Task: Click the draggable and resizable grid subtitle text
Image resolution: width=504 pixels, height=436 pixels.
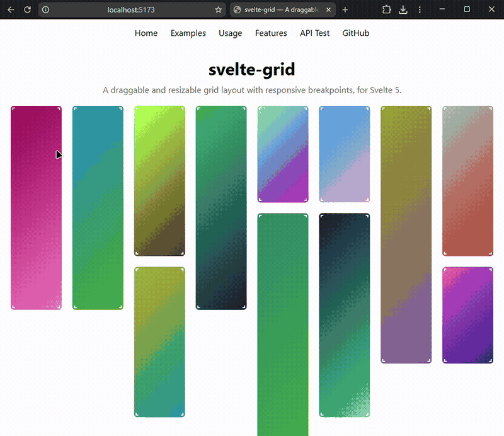Action: 252,90
